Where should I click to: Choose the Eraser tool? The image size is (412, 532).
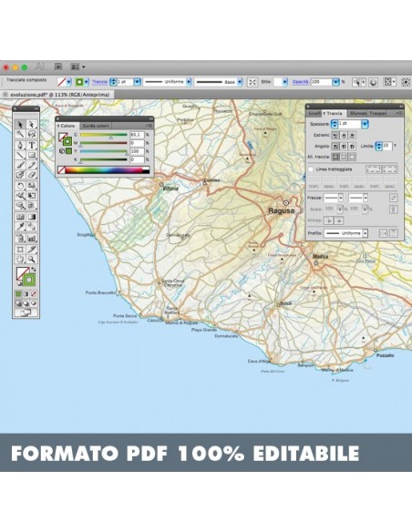pos(32,175)
